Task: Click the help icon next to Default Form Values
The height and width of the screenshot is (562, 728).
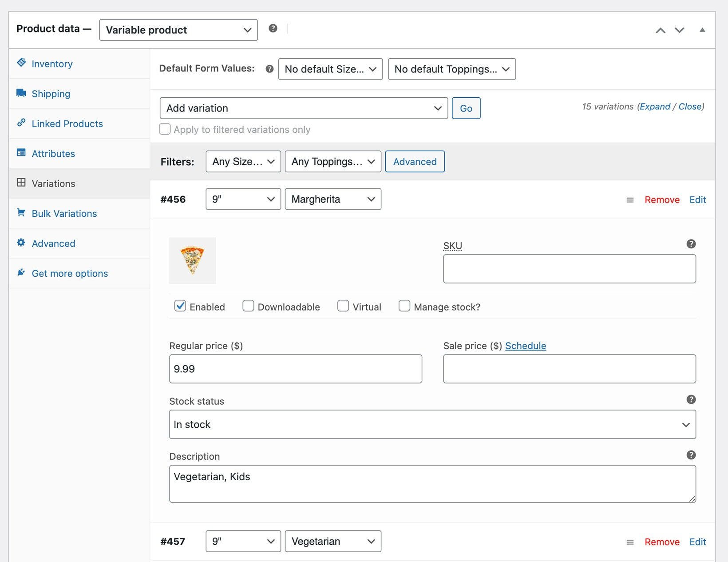Action: click(x=269, y=68)
